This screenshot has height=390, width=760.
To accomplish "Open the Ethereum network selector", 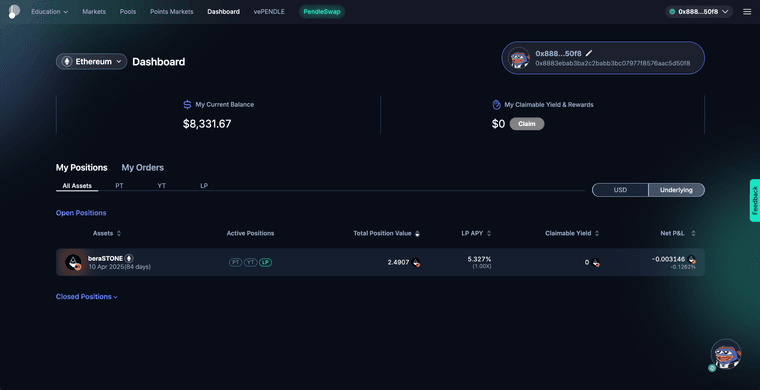I will 92,62.
